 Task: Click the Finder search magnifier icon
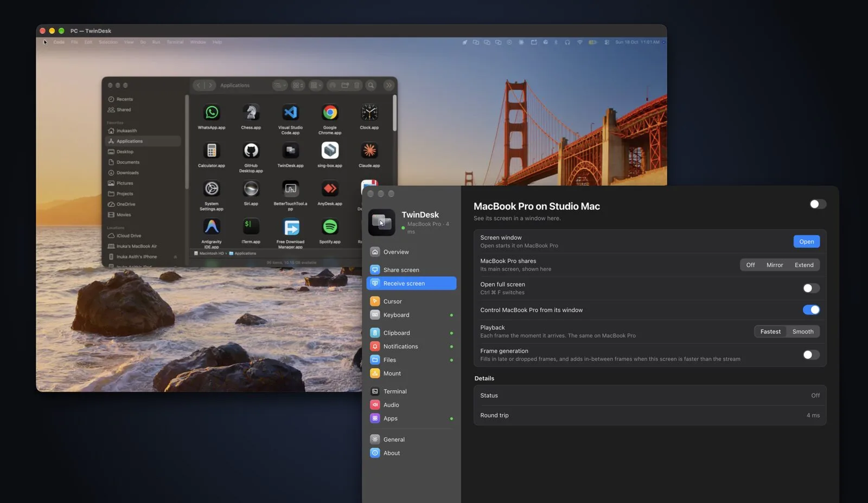[x=371, y=86]
